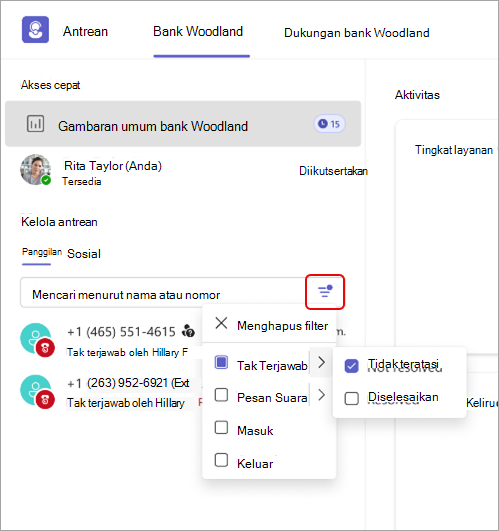Click the bar chart overview icon
The height and width of the screenshot is (531, 499).
(35, 124)
